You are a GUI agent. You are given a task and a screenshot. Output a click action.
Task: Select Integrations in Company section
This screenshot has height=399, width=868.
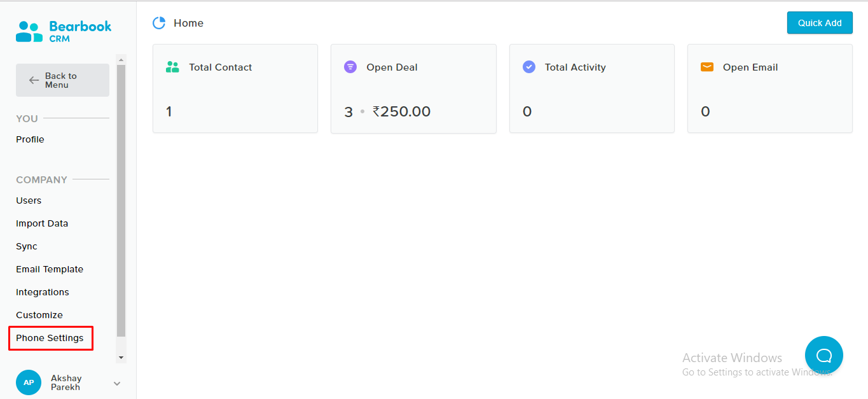click(43, 292)
